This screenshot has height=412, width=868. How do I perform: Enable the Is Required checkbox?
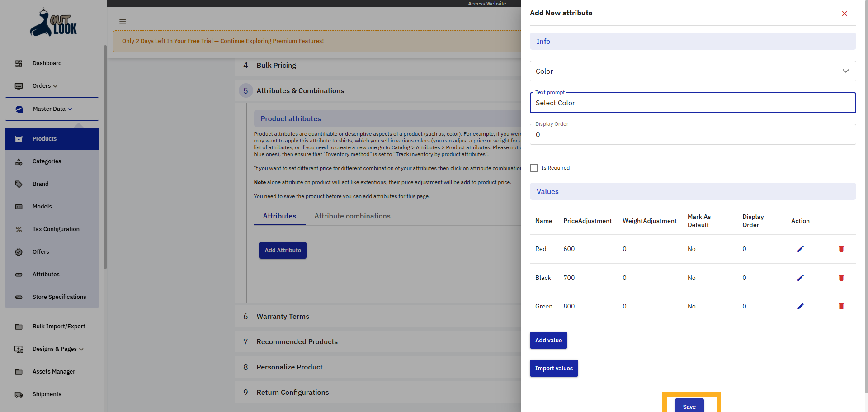[x=534, y=168]
